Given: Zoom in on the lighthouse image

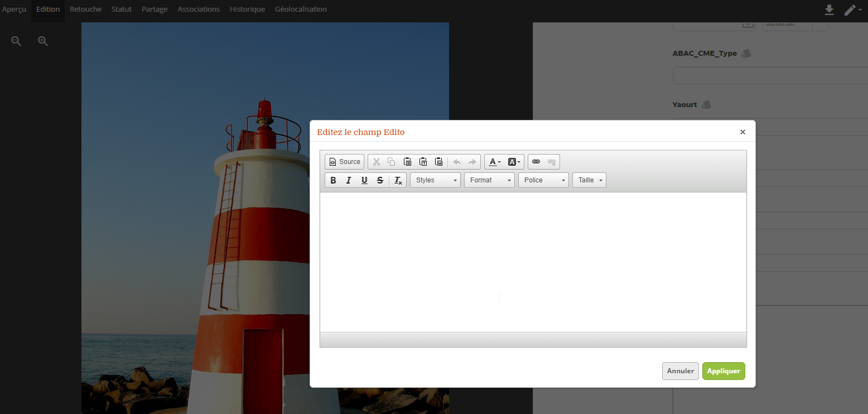Looking at the screenshot, I should (x=43, y=41).
